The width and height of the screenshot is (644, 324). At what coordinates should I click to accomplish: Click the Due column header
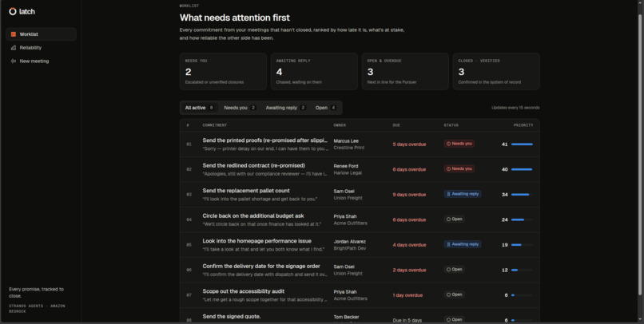(396, 125)
